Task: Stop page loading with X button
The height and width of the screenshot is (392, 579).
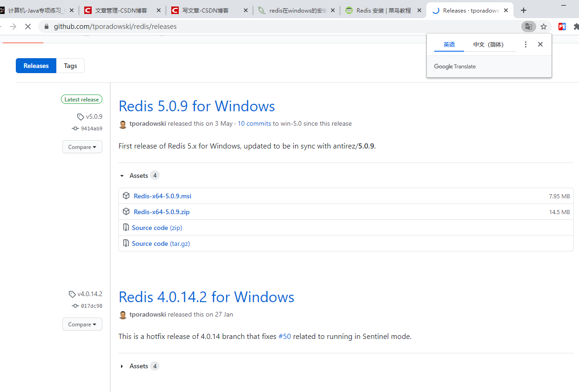Action: (27, 27)
